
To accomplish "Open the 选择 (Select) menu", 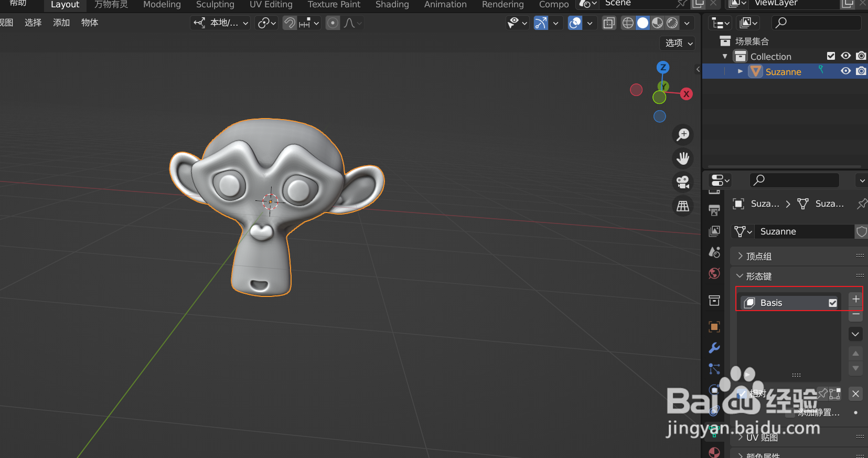I will pyautogui.click(x=33, y=23).
